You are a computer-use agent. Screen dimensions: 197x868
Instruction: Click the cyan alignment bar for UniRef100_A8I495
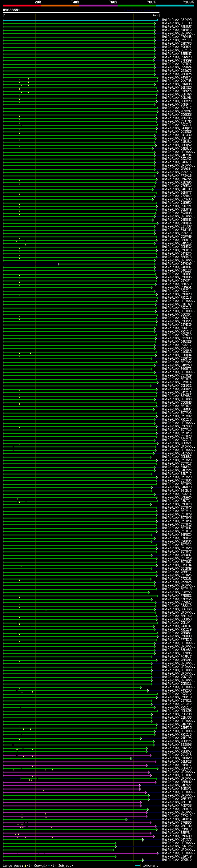tap(81, 20)
